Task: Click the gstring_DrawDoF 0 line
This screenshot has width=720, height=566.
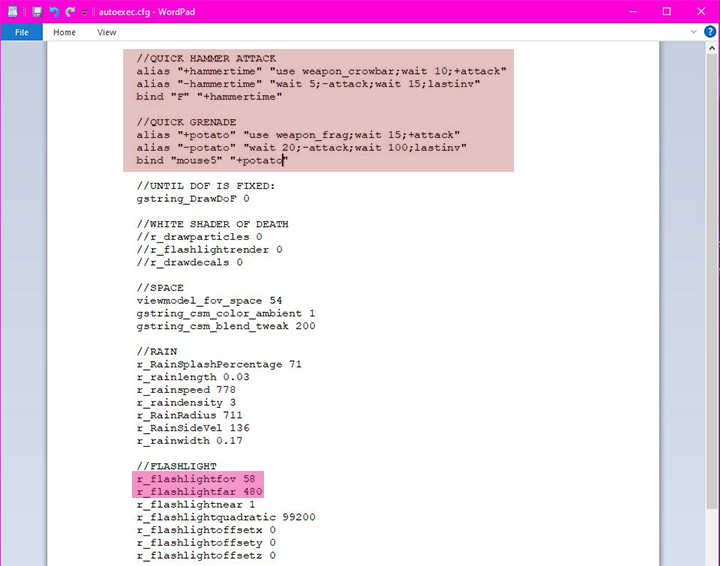Action: pos(193,198)
